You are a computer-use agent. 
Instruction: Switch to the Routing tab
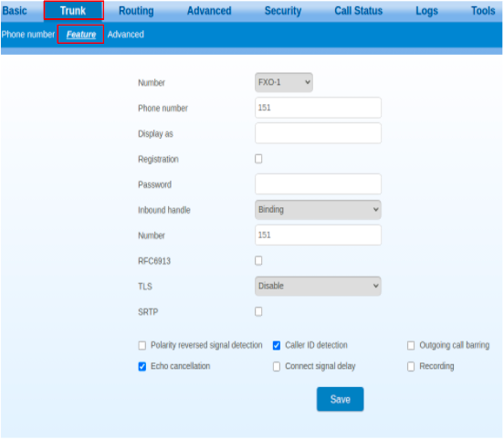136,11
